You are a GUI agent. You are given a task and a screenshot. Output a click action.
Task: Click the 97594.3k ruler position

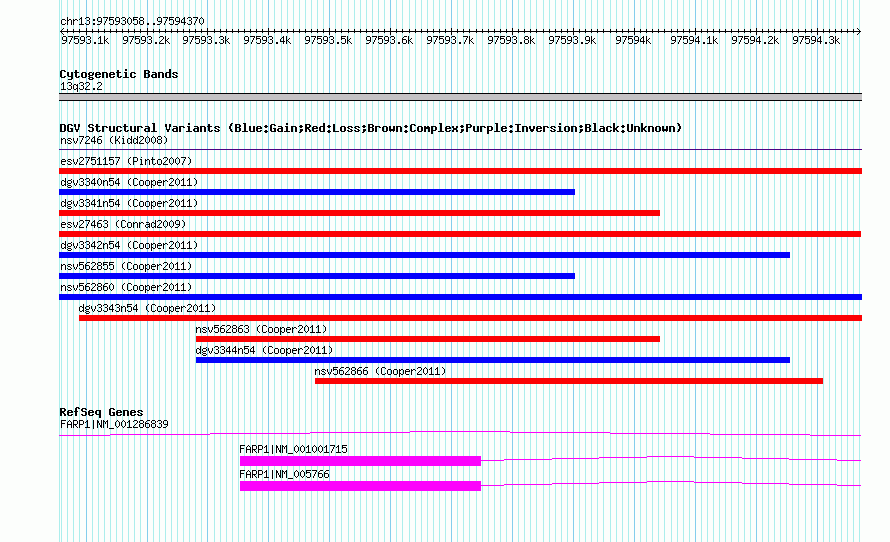coord(816,40)
